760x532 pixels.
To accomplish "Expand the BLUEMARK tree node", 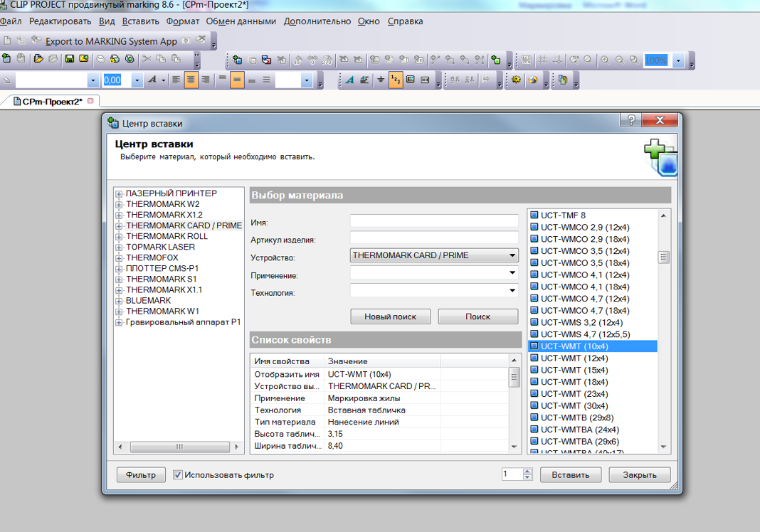I will 119,301.
